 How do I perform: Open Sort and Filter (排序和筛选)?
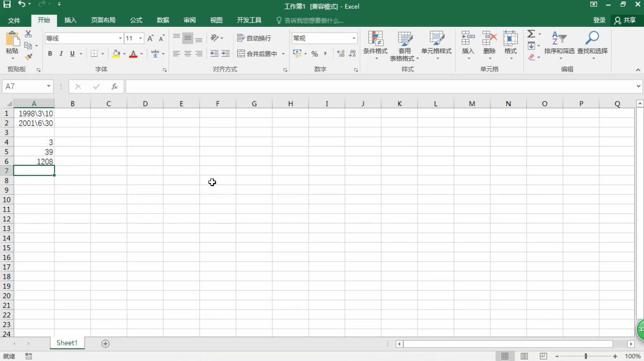coord(559,46)
